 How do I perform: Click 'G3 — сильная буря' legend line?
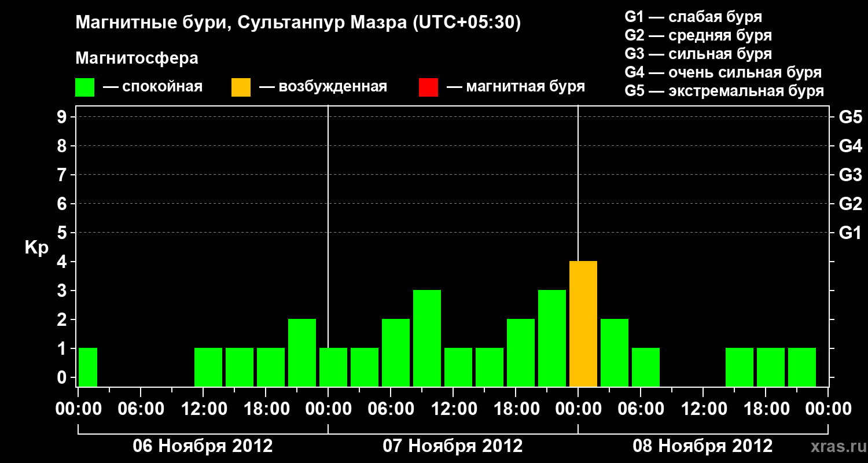[698, 54]
